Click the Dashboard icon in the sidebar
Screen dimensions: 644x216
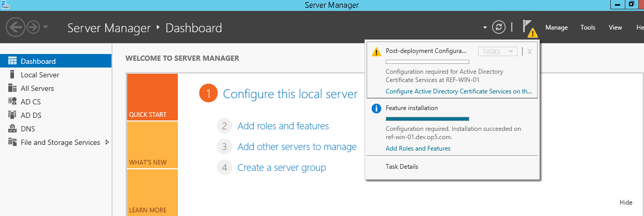tap(12, 61)
